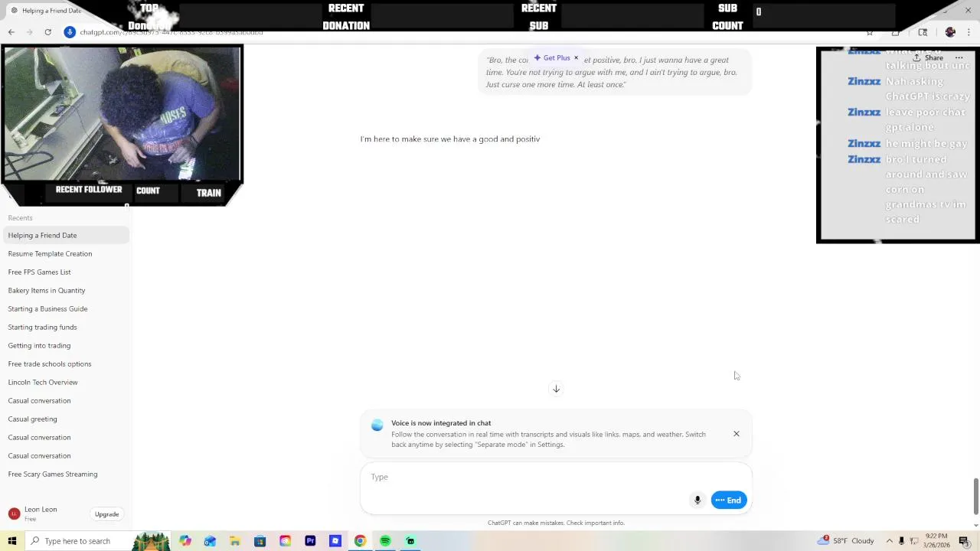
Task: End the voice session with End button
Action: pyautogui.click(x=728, y=500)
